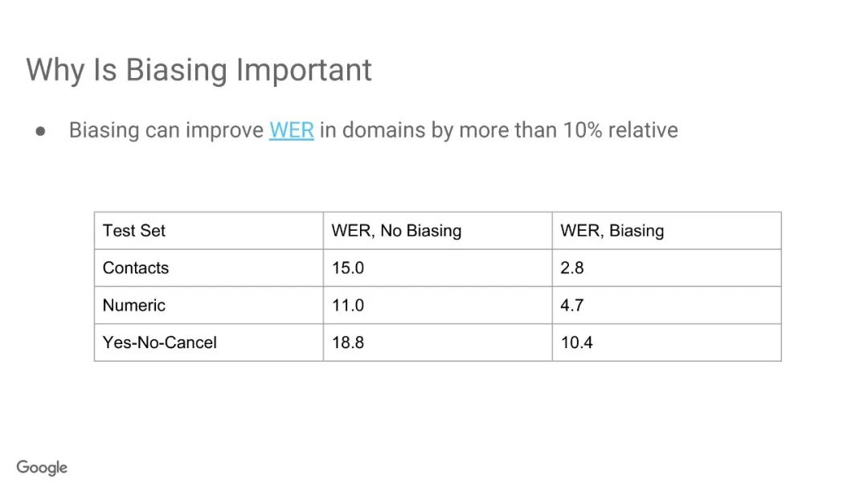Viewport: 868px width, 488px height.
Task: Select the 2.8 value cell
Action: click(x=666, y=268)
